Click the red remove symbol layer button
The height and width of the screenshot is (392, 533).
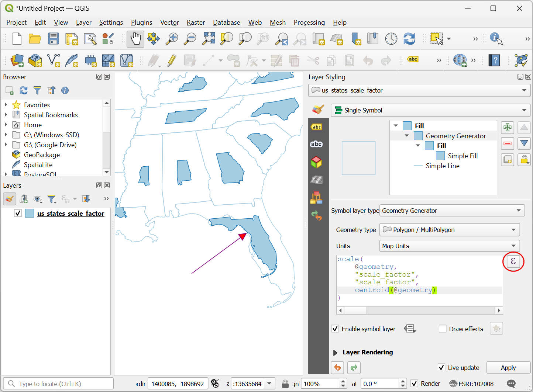508,143
